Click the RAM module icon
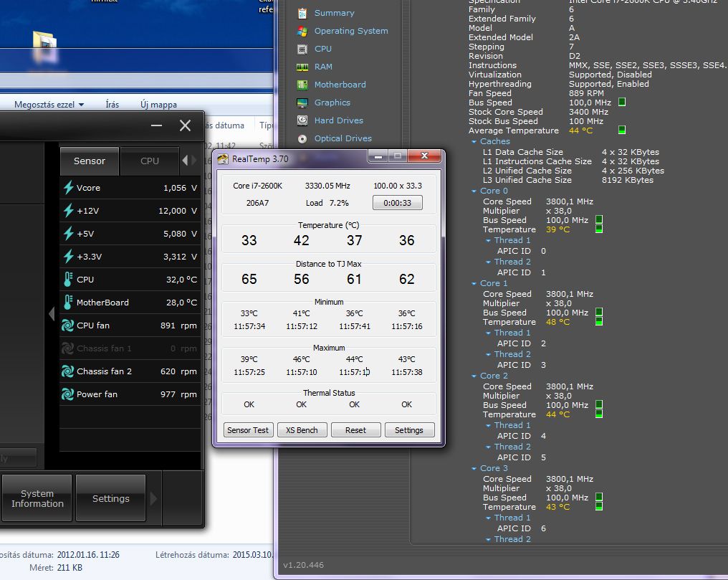 (302, 67)
